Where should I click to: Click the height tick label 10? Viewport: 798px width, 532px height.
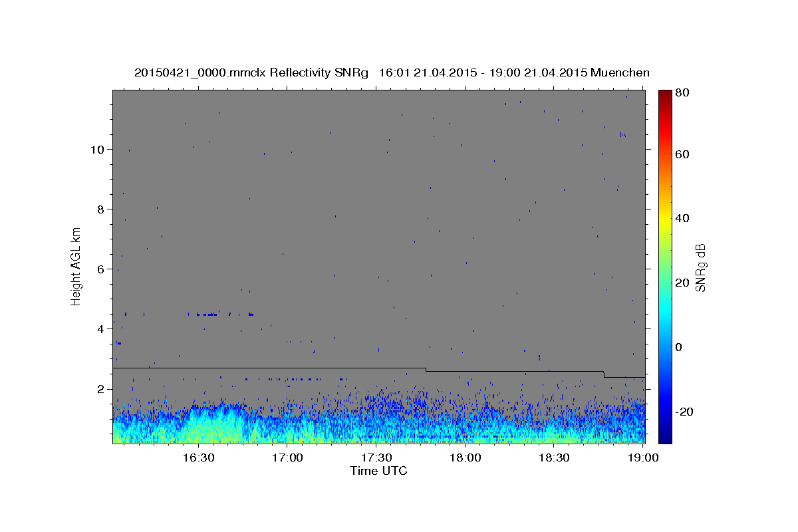click(97, 150)
